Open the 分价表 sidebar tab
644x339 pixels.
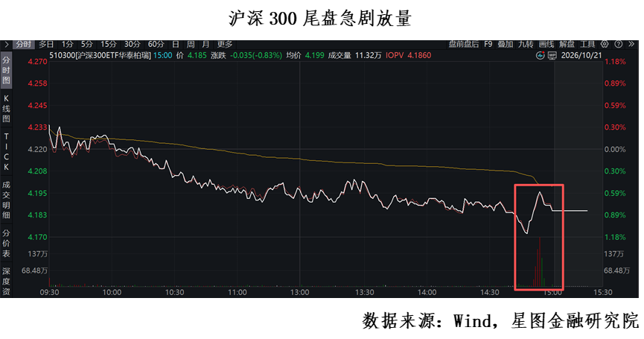pyautogui.click(x=6, y=243)
